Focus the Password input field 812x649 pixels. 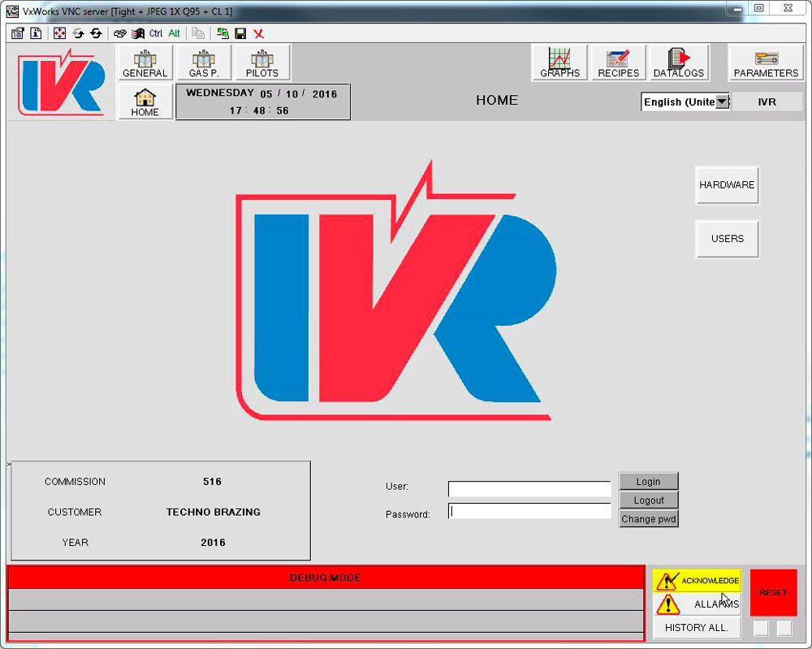(529, 511)
